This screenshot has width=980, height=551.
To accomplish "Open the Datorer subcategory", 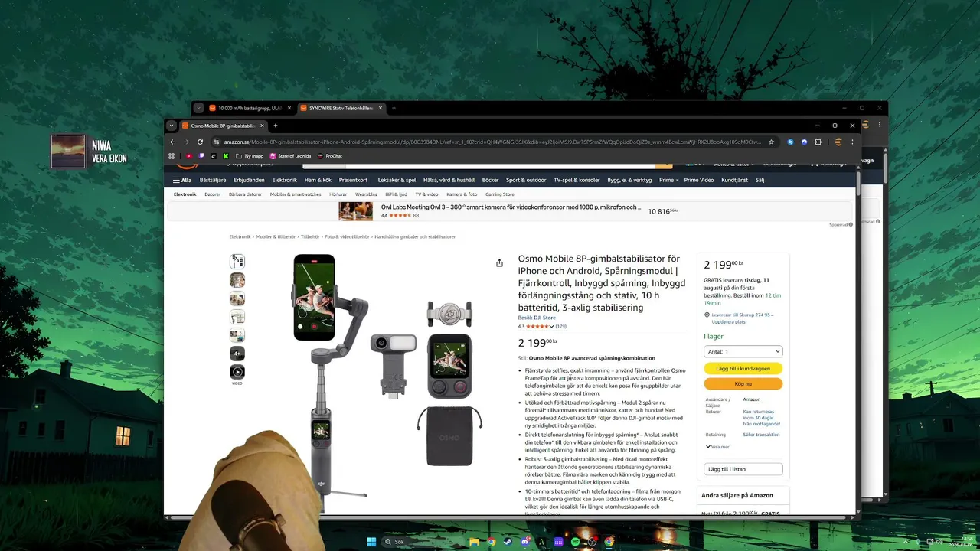I will click(212, 194).
